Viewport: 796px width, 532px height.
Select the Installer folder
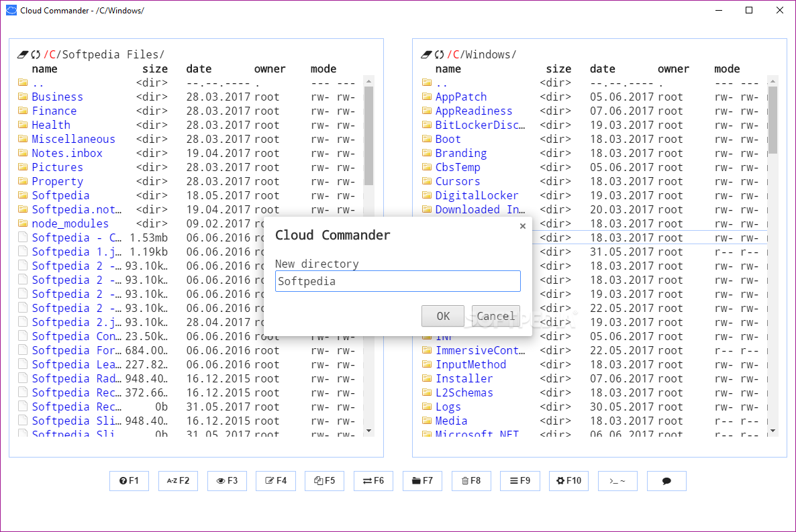tap(464, 378)
